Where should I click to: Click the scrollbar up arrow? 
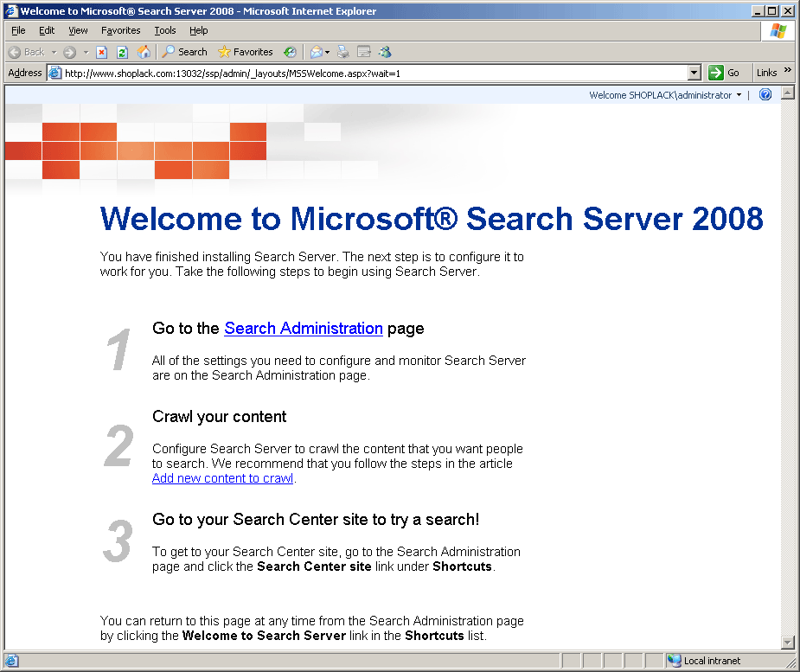[788, 93]
